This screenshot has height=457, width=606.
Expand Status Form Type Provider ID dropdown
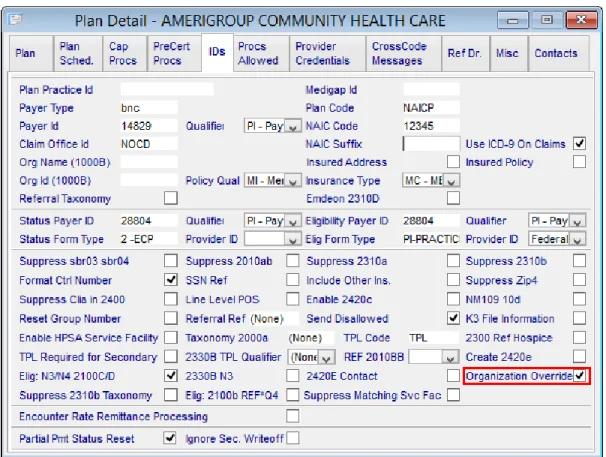point(273,239)
